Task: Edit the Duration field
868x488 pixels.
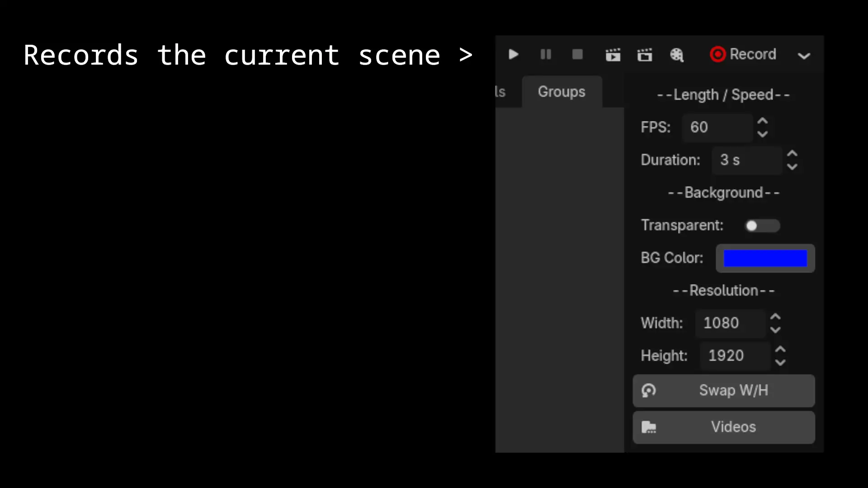Action: point(747,160)
